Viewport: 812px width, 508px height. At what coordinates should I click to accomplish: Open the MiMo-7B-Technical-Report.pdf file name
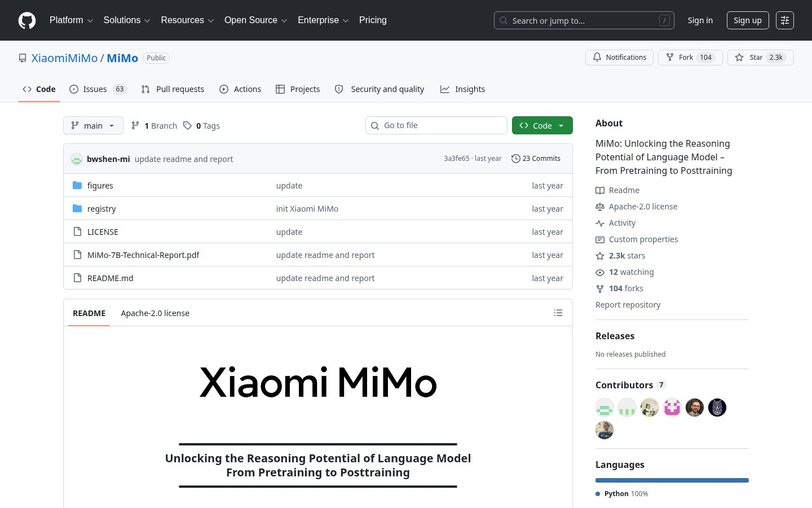click(x=143, y=255)
